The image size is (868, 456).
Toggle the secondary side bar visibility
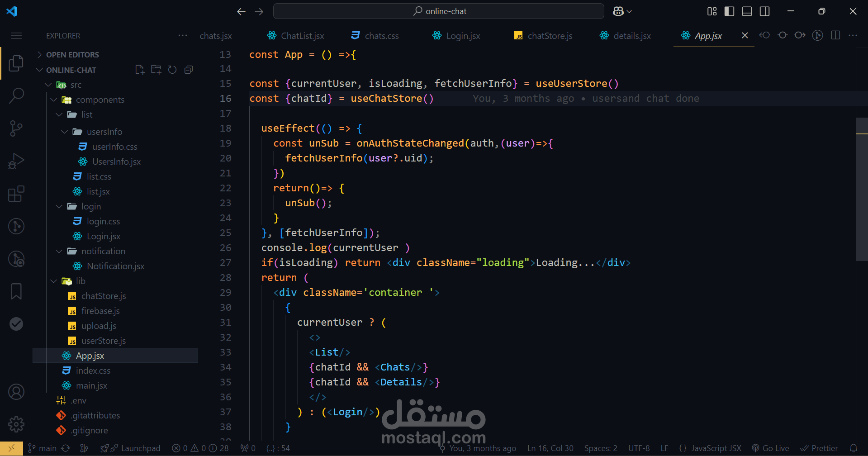coord(765,11)
